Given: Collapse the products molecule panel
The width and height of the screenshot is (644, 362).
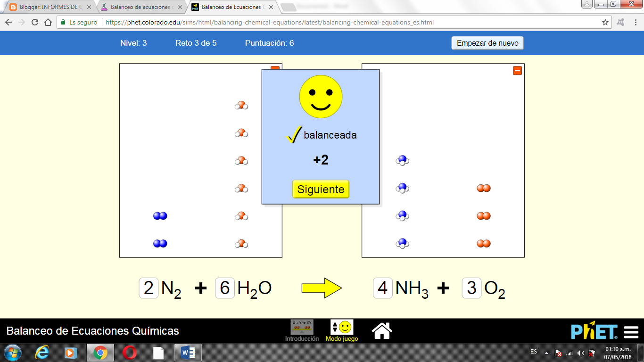Looking at the screenshot, I should point(517,69).
